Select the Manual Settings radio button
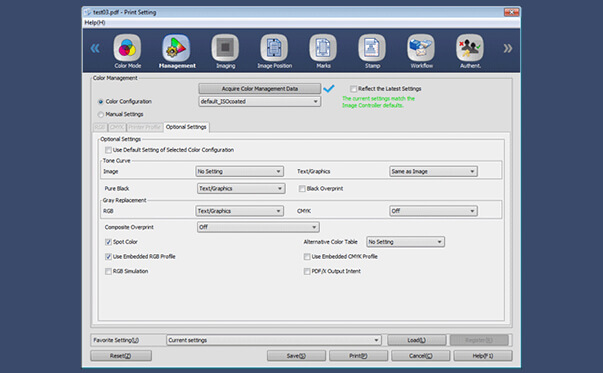This screenshot has width=603, height=373. [101, 115]
